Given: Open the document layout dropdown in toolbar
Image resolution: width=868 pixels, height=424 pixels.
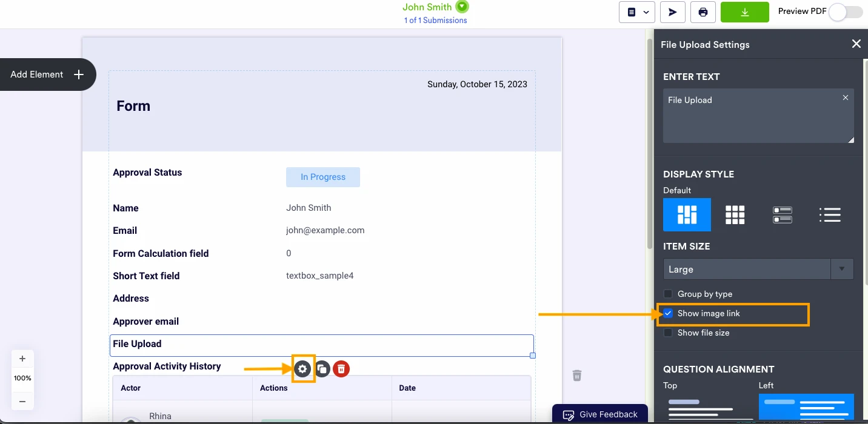Looking at the screenshot, I should pos(637,12).
